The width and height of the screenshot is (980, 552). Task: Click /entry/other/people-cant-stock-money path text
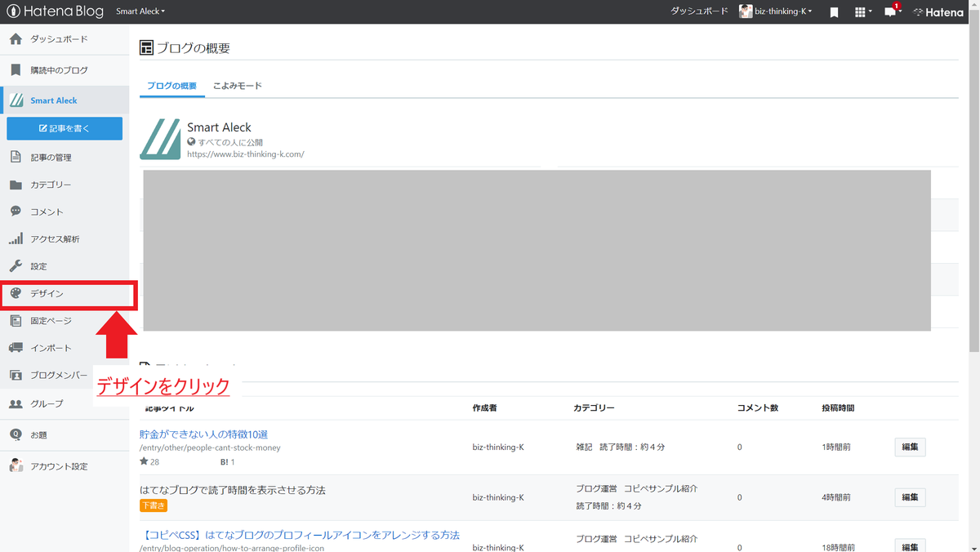tap(210, 447)
